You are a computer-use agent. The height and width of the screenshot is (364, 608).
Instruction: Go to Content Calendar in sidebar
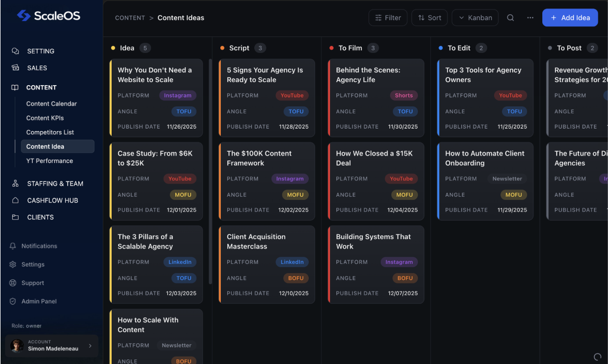(x=51, y=104)
